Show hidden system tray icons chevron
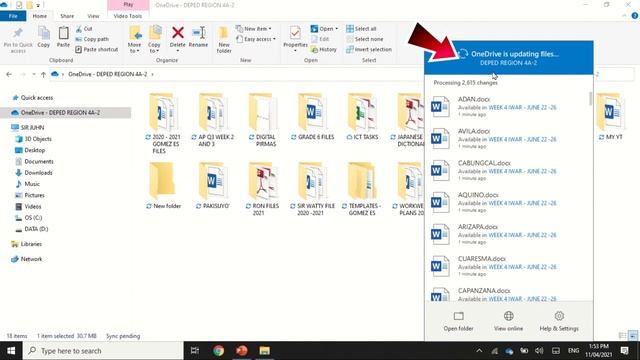This screenshot has width=640, height=360. [479, 351]
